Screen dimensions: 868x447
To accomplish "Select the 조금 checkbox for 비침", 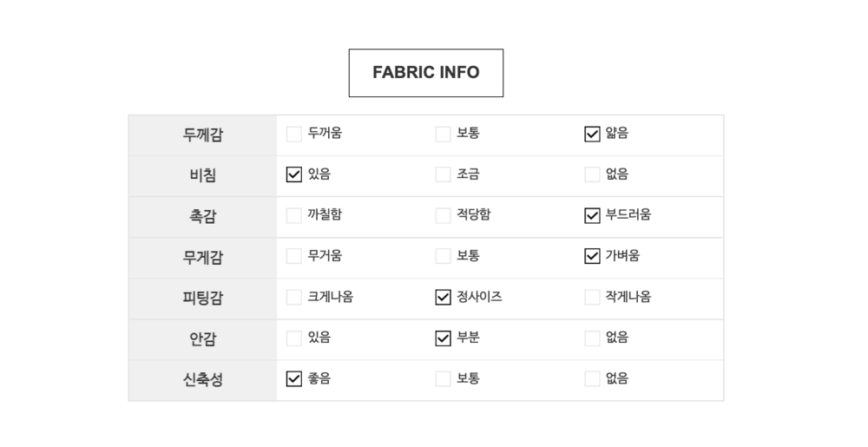I will pyautogui.click(x=443, y=174).
